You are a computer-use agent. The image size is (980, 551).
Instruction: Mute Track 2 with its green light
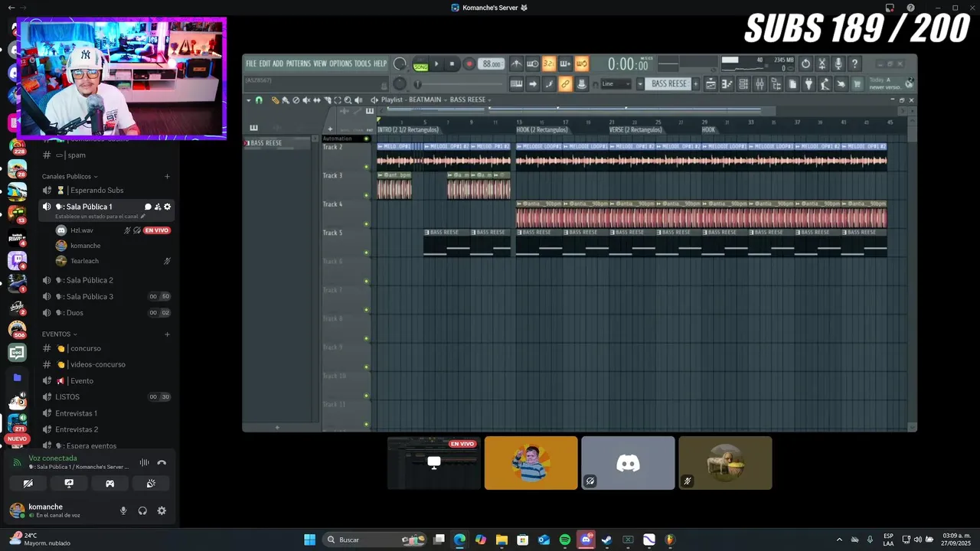coord(367,167)
